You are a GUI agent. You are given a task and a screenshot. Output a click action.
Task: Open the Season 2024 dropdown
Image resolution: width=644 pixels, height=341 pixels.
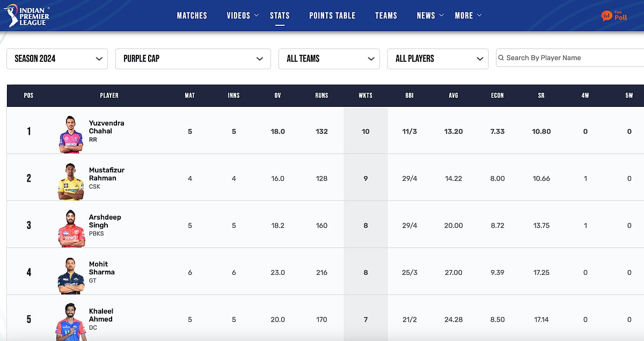57,59
